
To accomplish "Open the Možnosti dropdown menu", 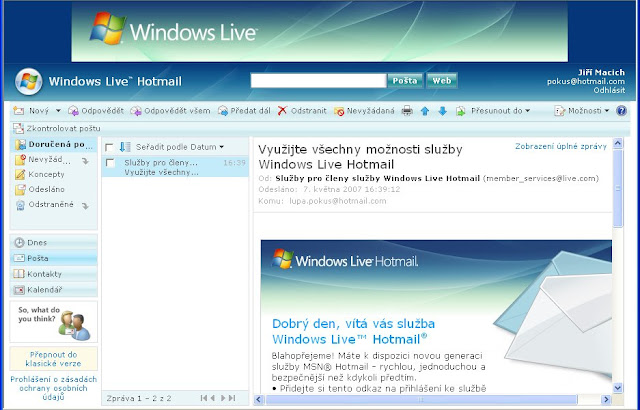I will pos(607,111).
